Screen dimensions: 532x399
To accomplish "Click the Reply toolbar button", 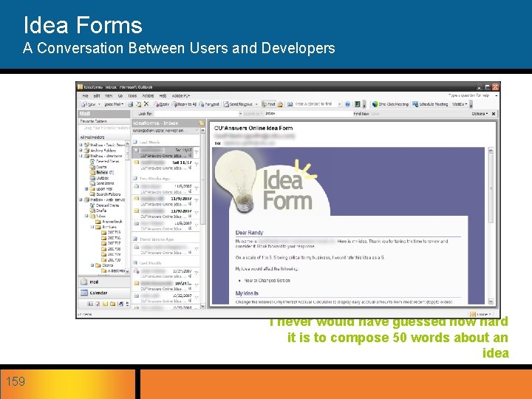I will 162,104.
